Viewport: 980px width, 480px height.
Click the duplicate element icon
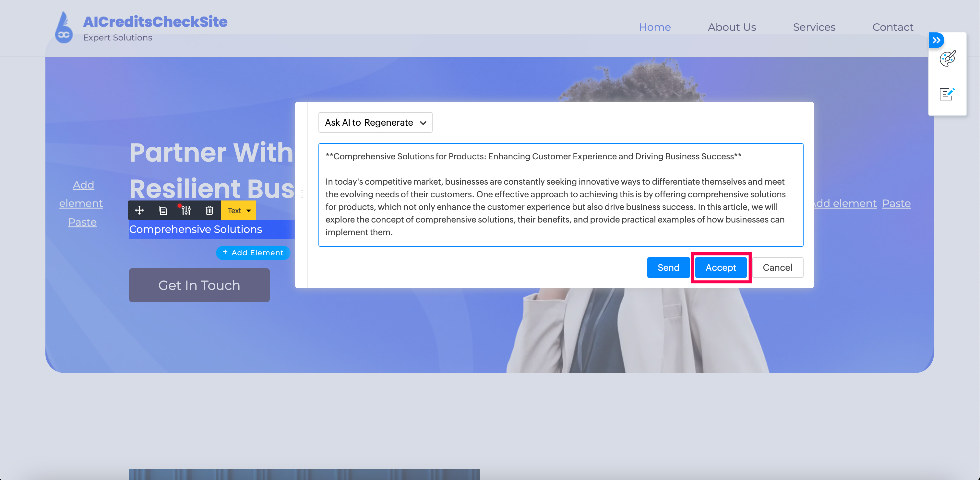162,210
